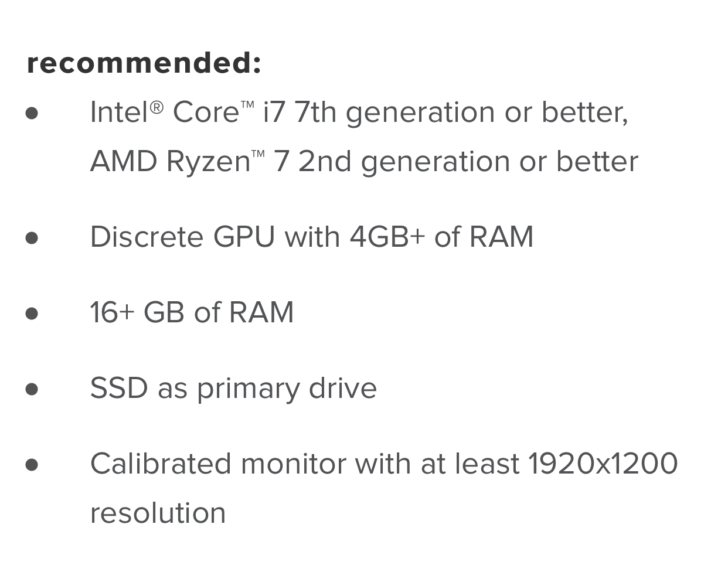728x572 pixels.
Task: Click the 'recommended:' heading
Action: tap(144, 63)
